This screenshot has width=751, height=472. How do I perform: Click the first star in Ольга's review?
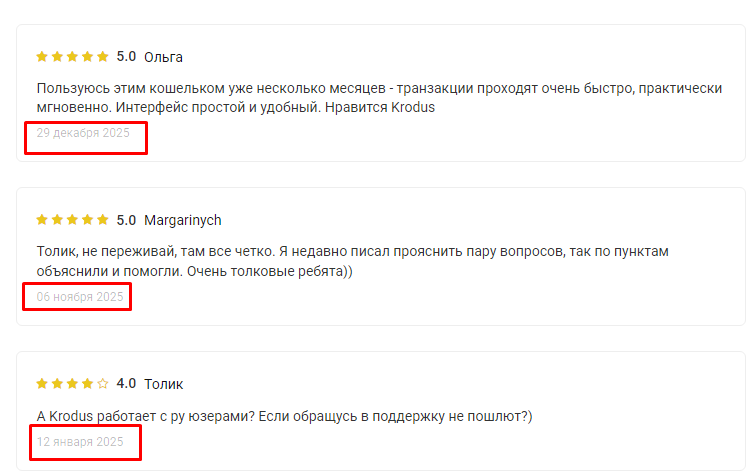42,57
